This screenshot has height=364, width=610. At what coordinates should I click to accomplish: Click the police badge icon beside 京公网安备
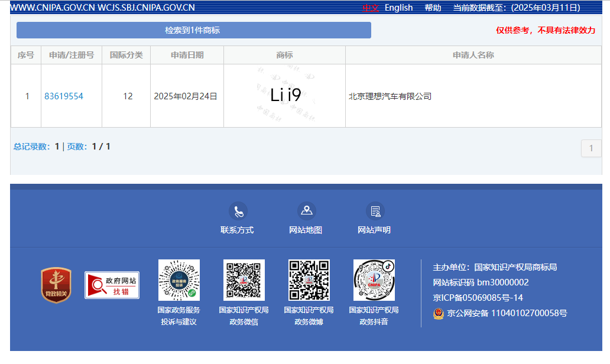(439, 313)
